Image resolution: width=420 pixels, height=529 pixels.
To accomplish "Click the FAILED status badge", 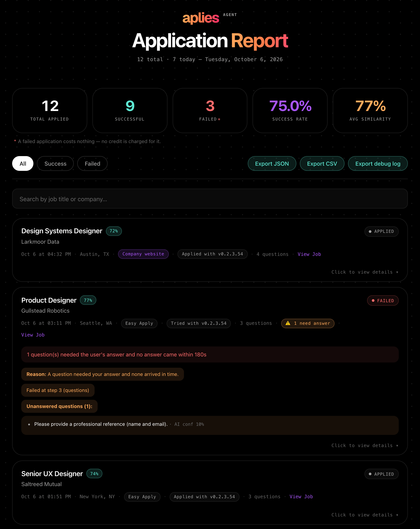I will [x=383, y=300].
